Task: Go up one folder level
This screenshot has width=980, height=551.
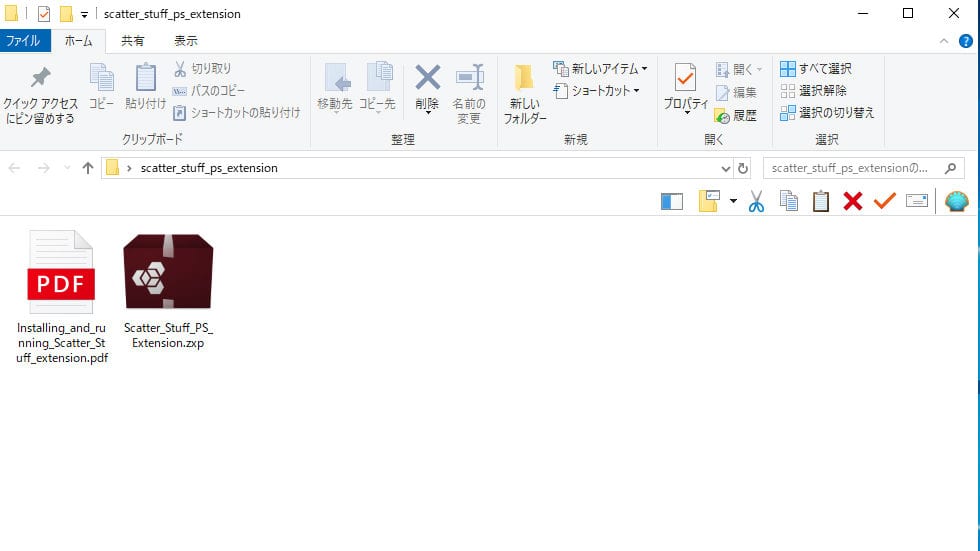Action: click(x=88, y=168)
